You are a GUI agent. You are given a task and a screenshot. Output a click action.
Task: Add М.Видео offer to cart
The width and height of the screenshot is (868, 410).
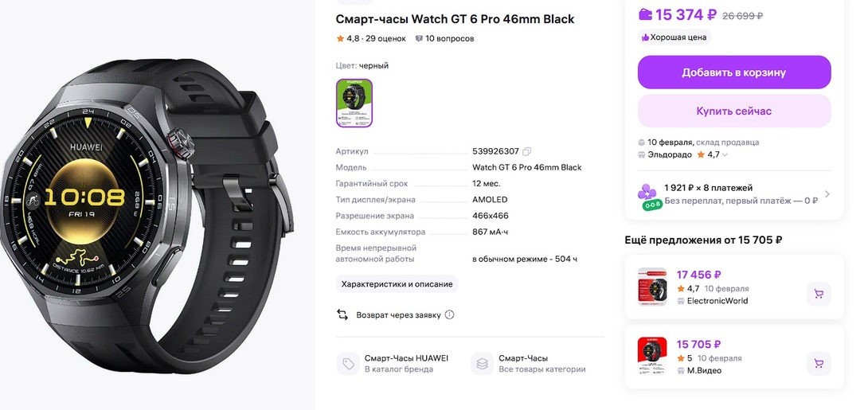[819, 363]
